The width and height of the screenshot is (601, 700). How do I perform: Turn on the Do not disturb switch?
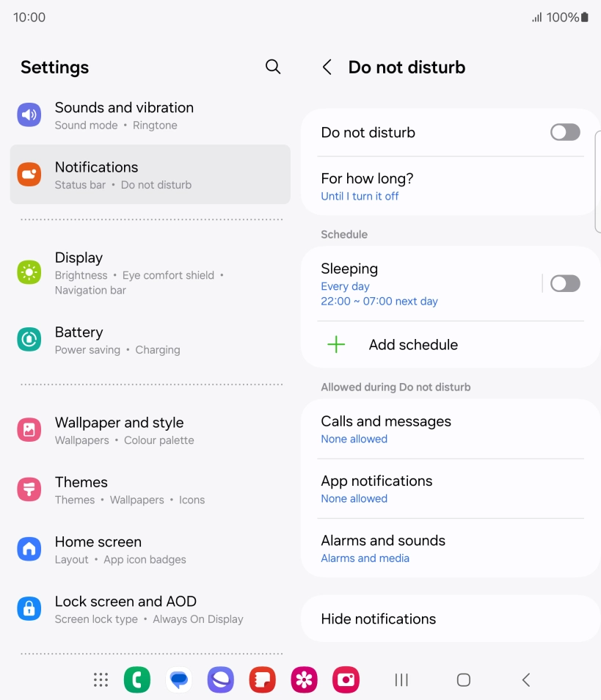[x=565, y=132]
